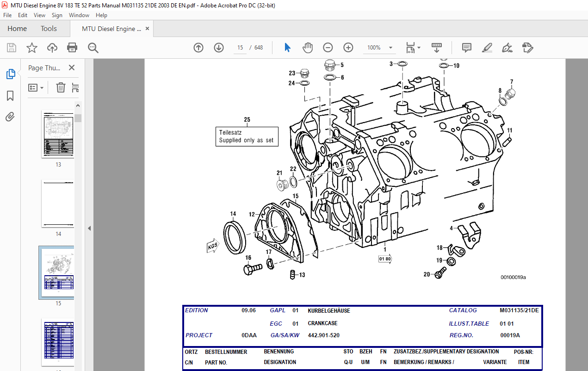Click the Save file icon
588x371 pixels.
click(x=12, y=48)
